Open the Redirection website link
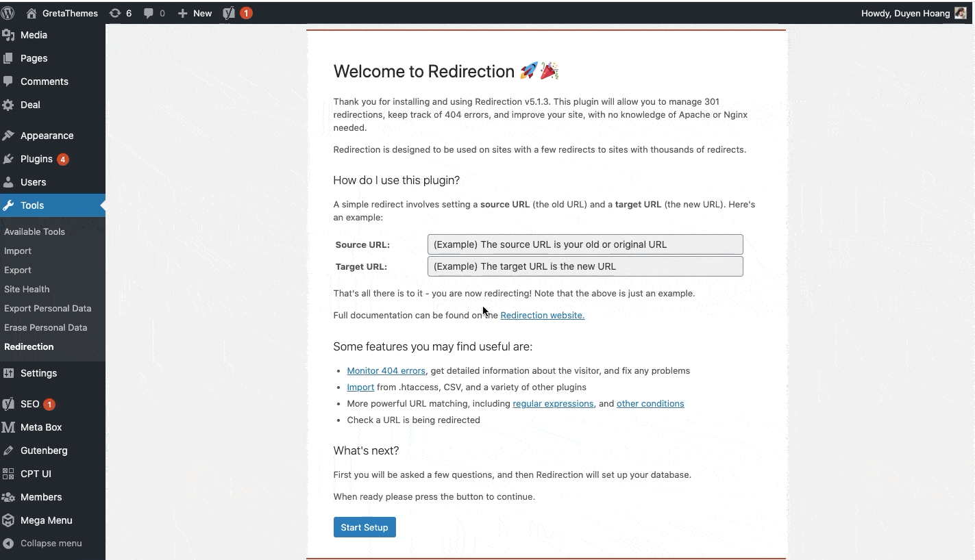 [542, 316]
